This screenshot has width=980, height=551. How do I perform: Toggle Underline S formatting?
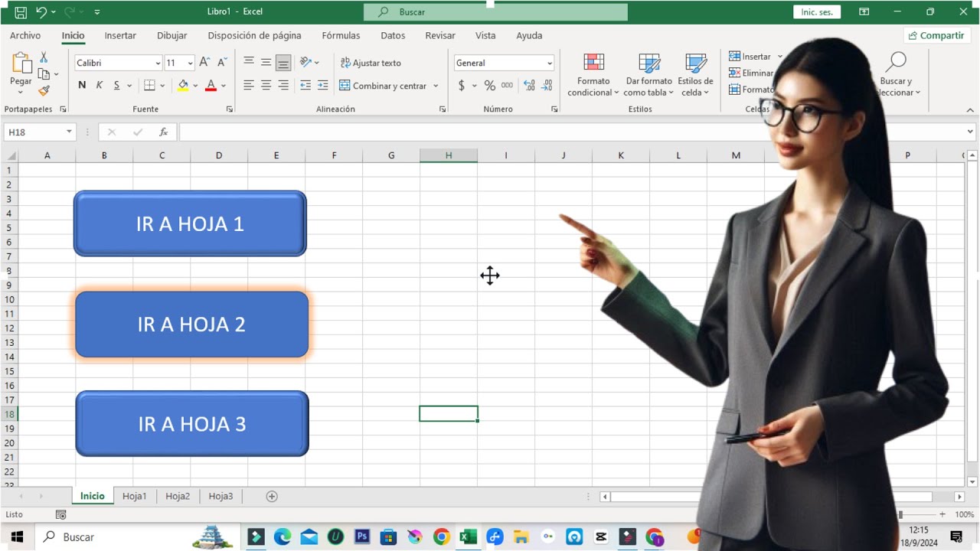[116, 86]
